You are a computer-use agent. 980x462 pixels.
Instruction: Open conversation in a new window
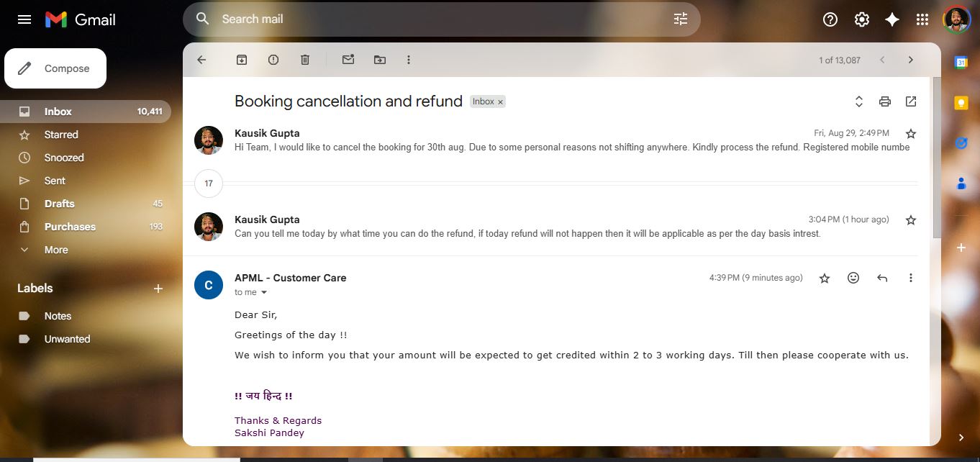point(911,101)
